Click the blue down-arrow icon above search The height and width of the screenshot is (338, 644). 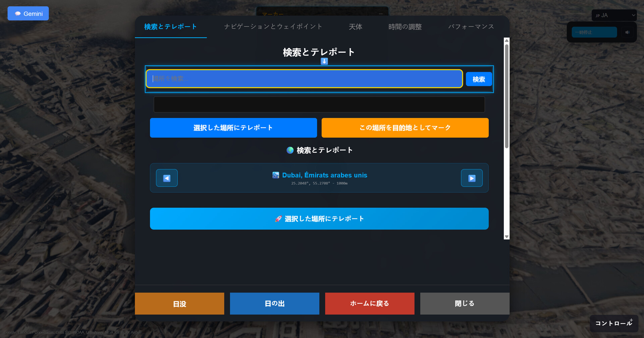point(324,61)
